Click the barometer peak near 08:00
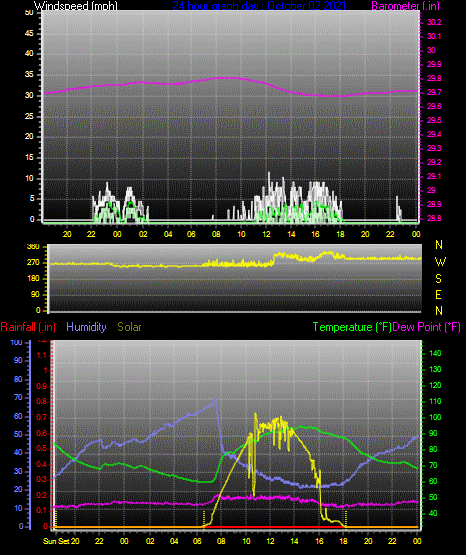 (221, 78)
